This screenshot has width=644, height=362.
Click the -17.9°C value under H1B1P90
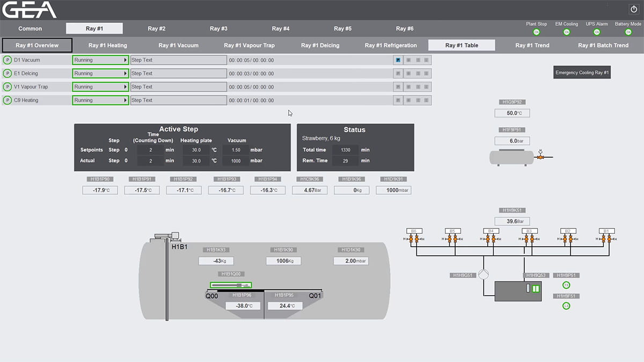[x=100, y=190]
